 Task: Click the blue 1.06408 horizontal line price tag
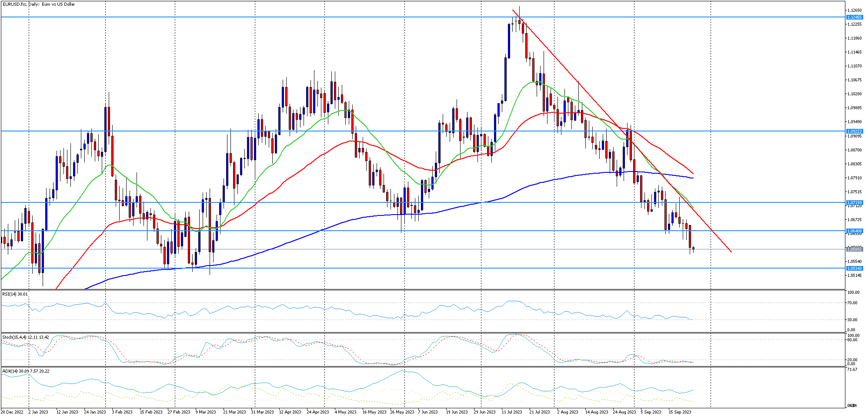pyautogui.click(x=855, y=231)
